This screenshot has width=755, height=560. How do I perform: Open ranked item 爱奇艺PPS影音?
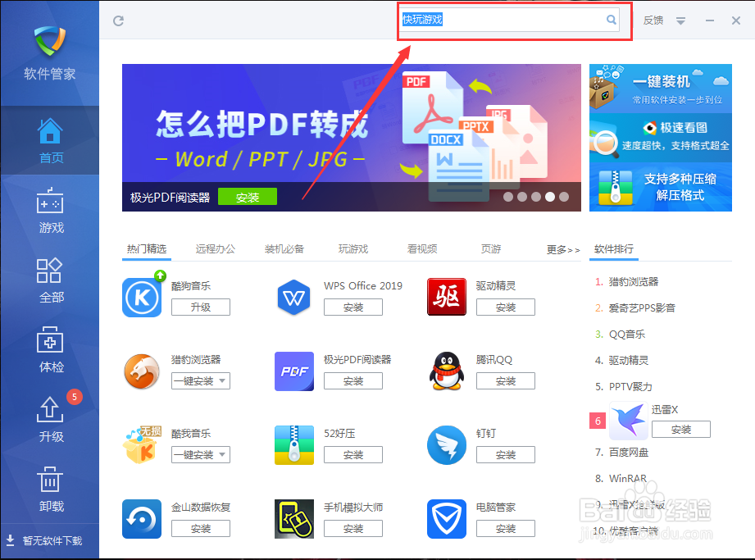(642, 307)
